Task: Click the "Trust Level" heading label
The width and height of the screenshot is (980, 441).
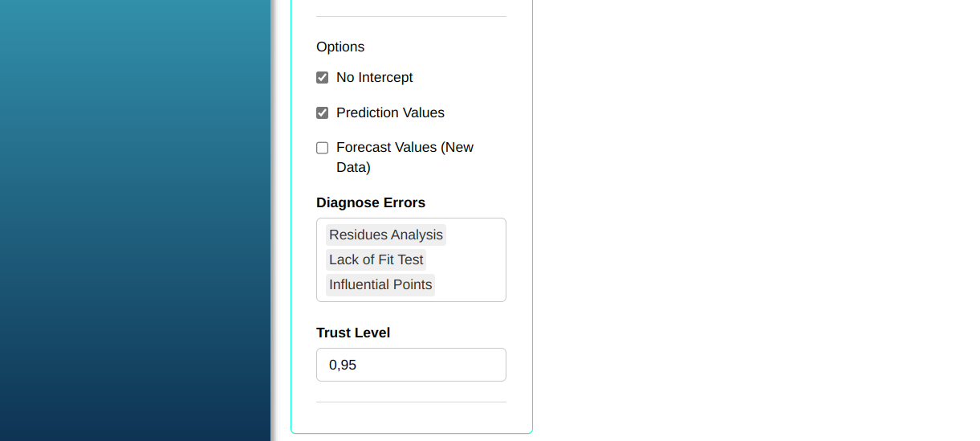Action: (x=353, y=333)
